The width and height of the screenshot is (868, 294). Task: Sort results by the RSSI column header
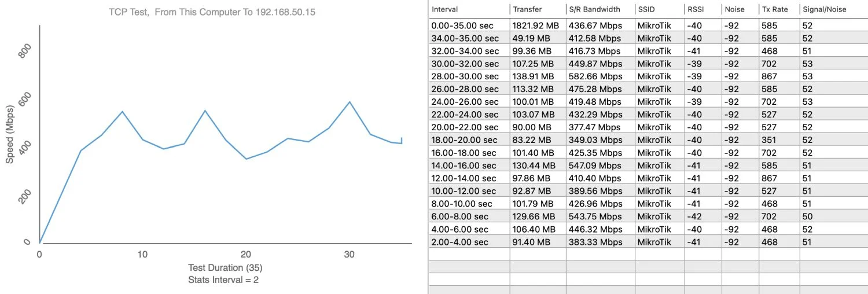coord(695,9)
